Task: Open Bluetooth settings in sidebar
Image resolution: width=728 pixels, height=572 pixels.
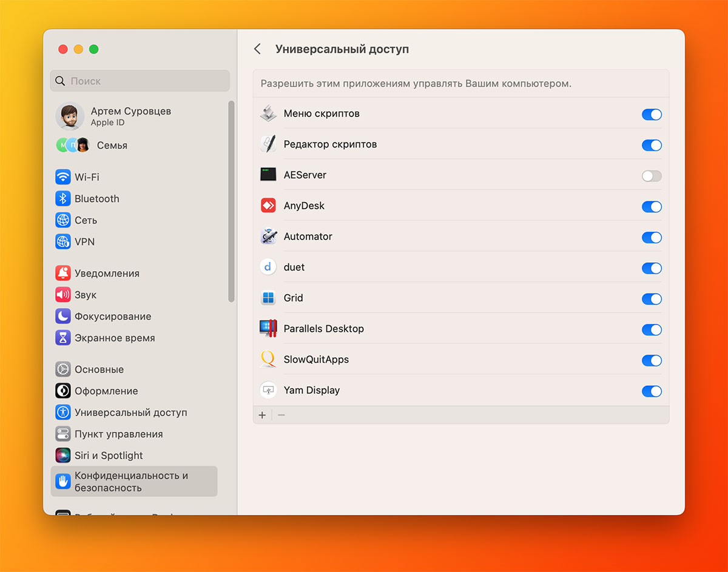Action: point(96,199)
